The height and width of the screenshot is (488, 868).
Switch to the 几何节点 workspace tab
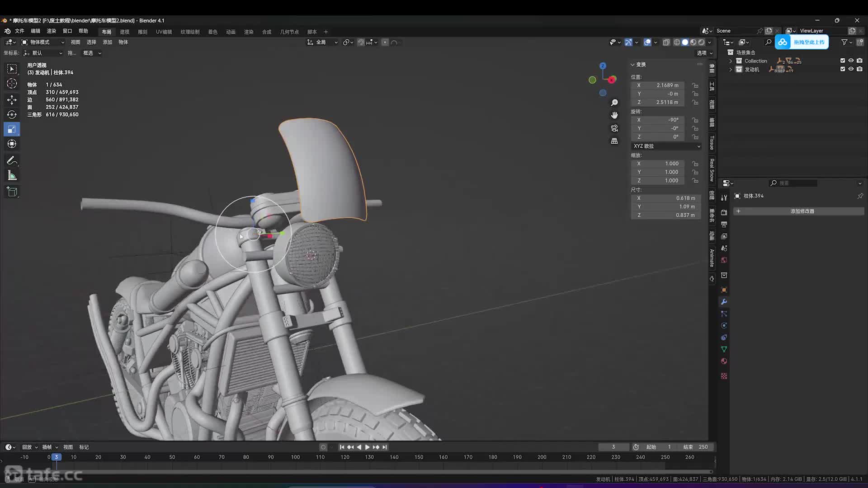pos(289,32)
